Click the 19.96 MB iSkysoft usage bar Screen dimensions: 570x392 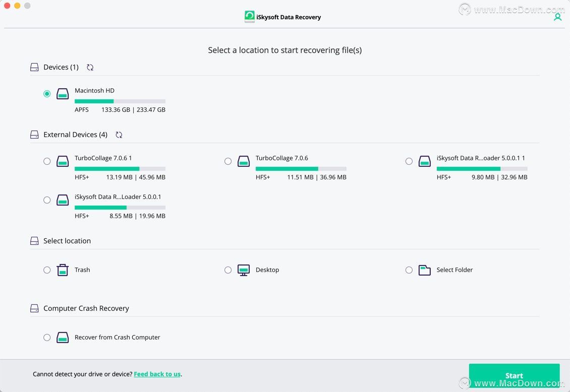click(x=120, y=208)
